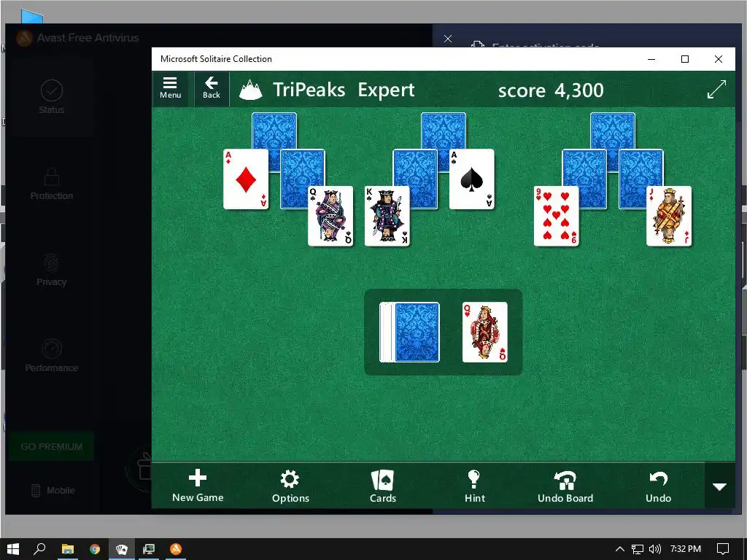The image size is (747, 560).
Task: Maximize the Solitaire Collection window
Action: (x=684, y=59)
